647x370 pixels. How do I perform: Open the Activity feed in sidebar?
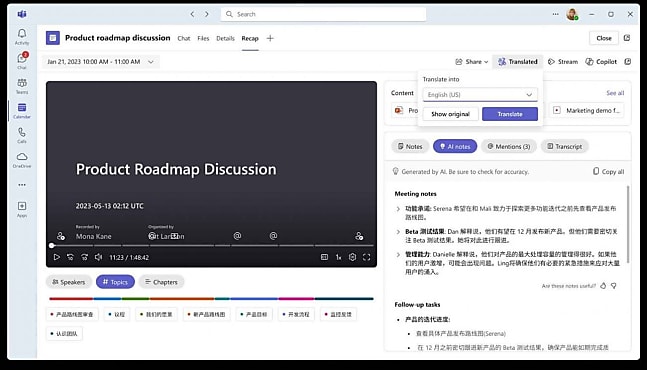pos(22,36)
